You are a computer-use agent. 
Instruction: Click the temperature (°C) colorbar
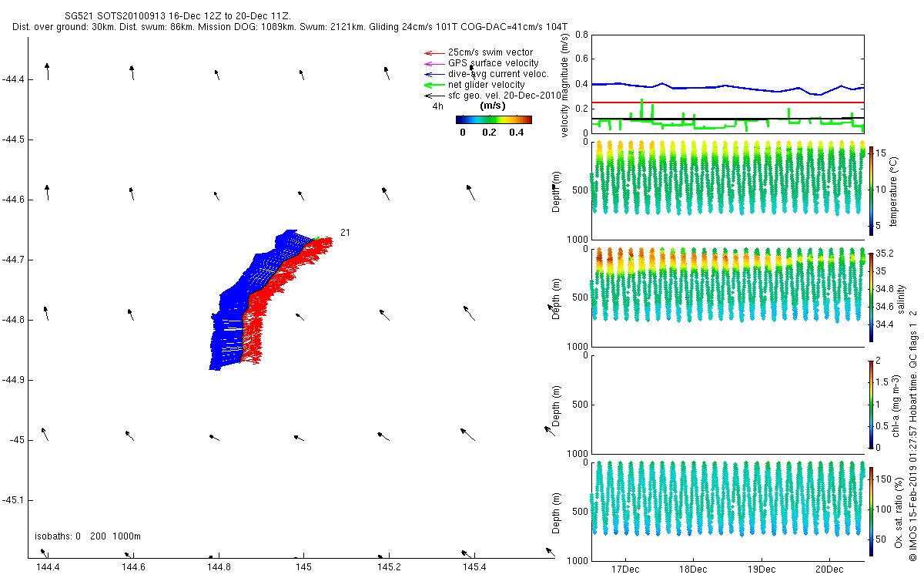click(x=872, y=190)
